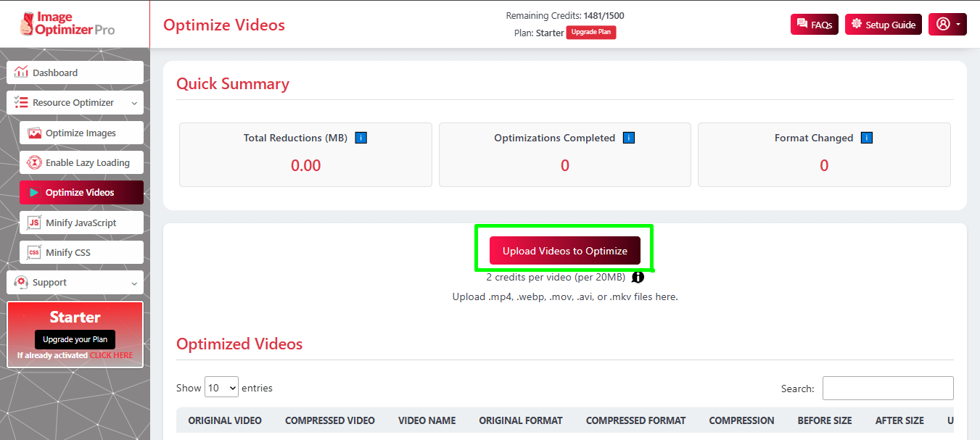This screenshot has width=980, height=440.
Task: Click the FAQs chat bubble icon
Action: pos(802,24)
